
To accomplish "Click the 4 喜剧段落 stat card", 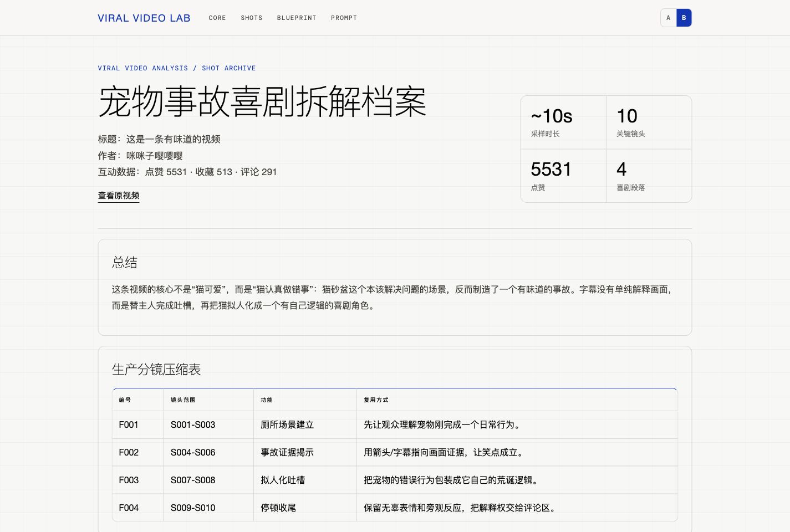I will click(x=649, y=176).
